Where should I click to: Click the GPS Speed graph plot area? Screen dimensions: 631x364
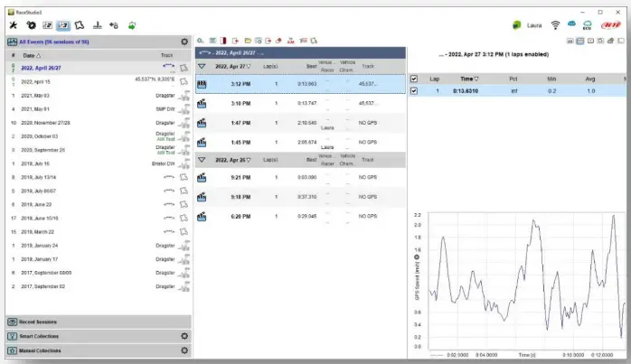[x=527, y=281]
